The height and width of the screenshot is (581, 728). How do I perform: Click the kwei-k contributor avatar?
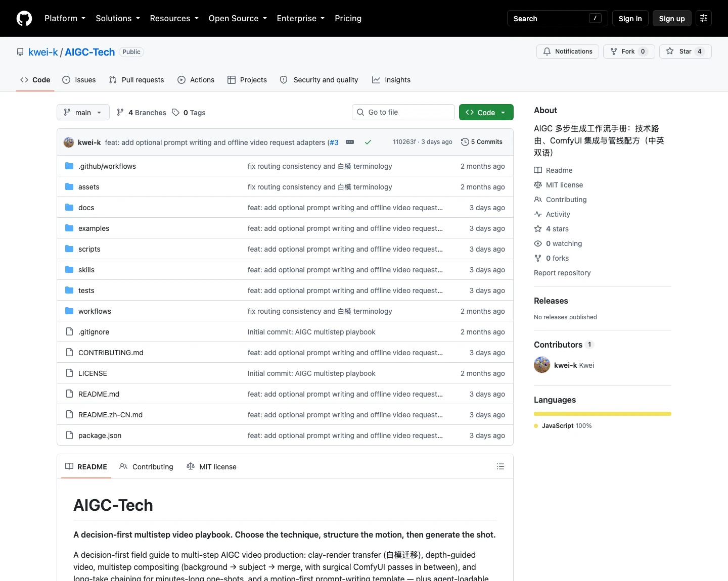click(x=542, y=365)
